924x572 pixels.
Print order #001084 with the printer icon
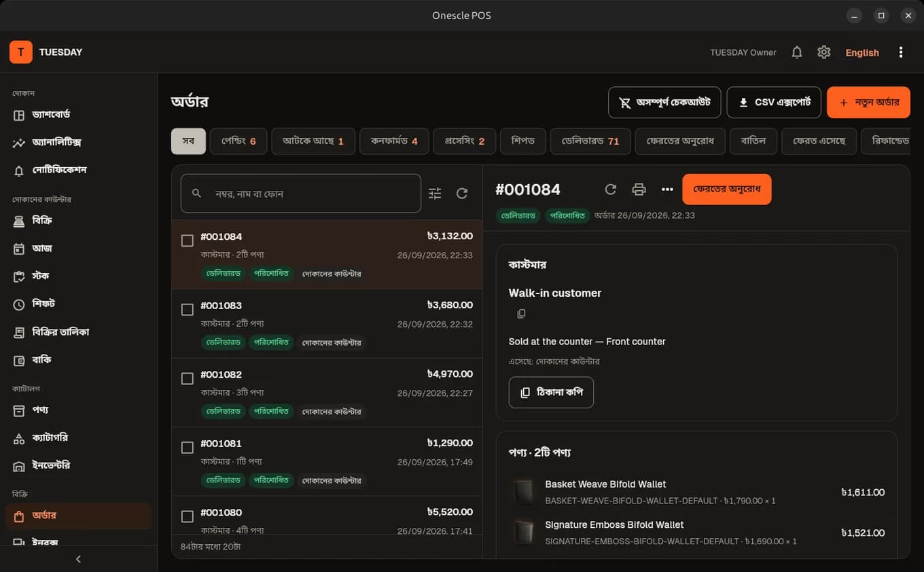pyautogui.click(x=639, y=190)
